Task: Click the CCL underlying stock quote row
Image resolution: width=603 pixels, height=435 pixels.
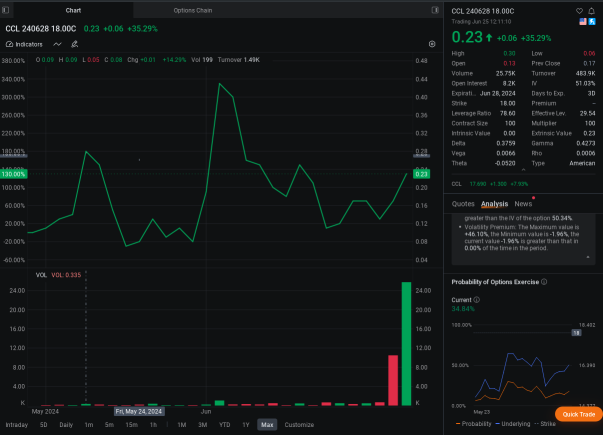Action: 523,184
